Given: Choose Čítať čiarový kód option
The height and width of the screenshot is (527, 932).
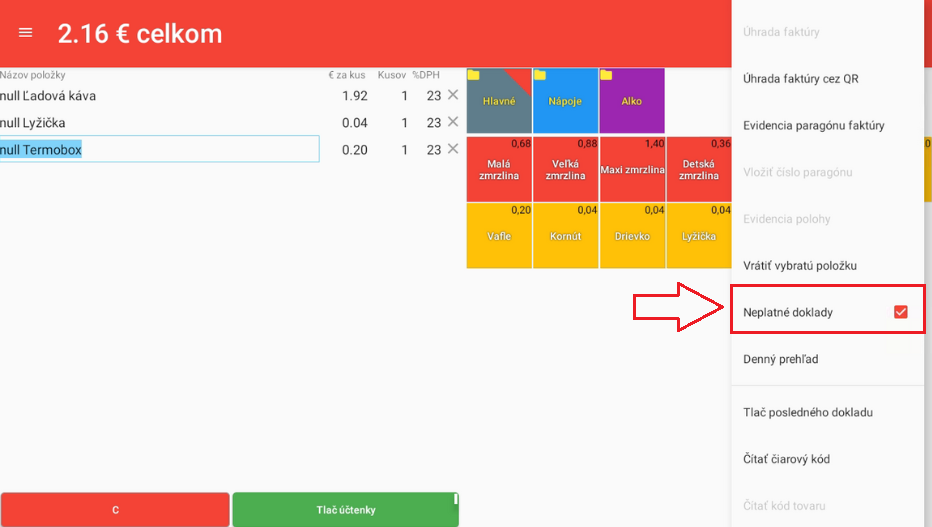Looking at the screenshot, I should click(x=786, y=459).
